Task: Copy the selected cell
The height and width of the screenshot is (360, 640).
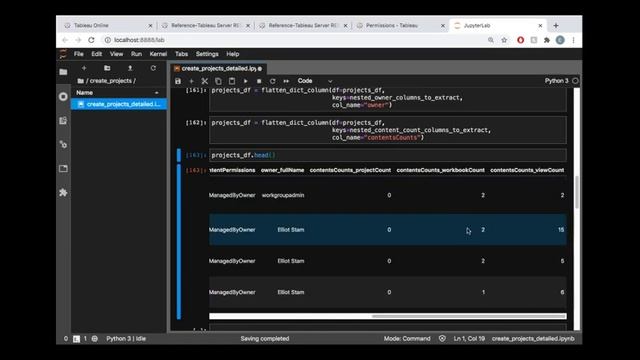Action: pyautogui.click(x=218, y=81)
